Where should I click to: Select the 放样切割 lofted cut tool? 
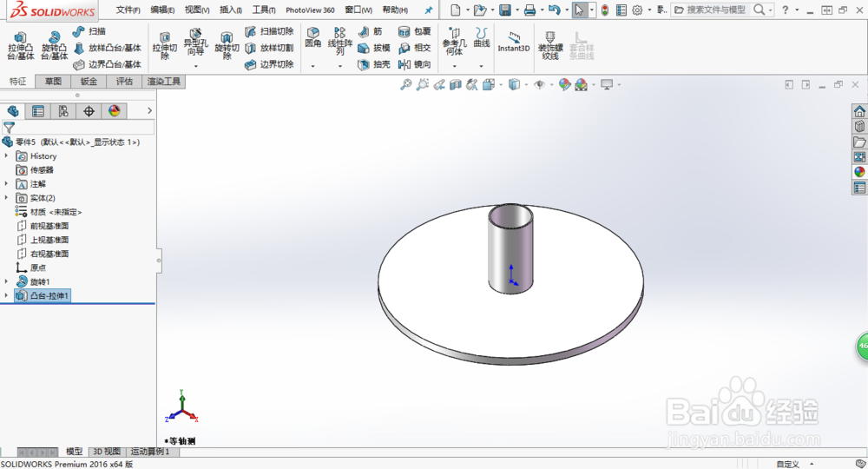270,48
